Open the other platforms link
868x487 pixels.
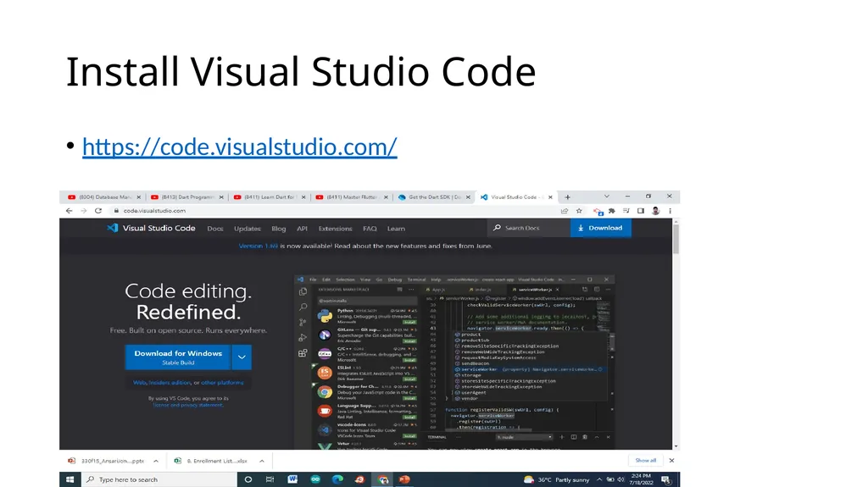pyautogui.click(x=222, y=383)
